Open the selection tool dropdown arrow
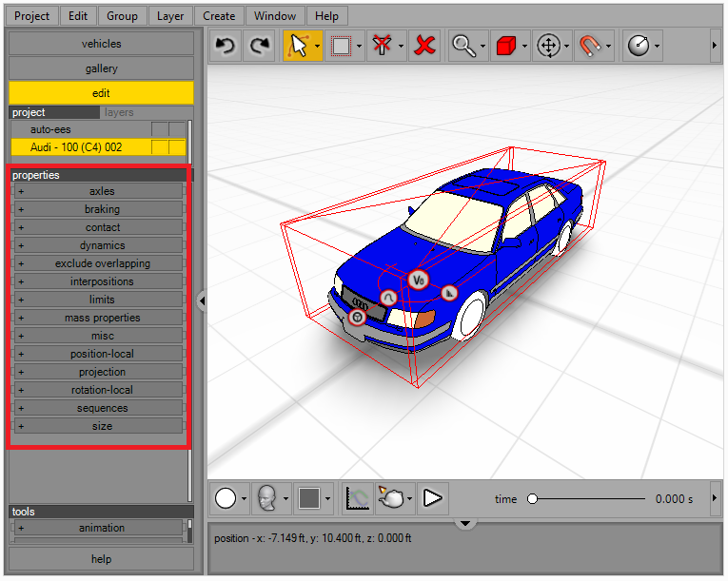The height and width of the screenshot is (581, 728). (317, 46)
